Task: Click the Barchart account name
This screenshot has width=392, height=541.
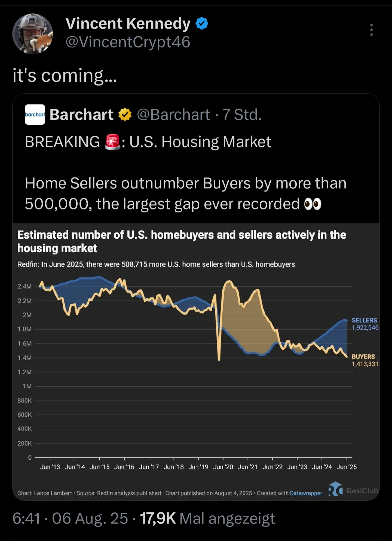Action: pyautogui.click(x=81, y=115)
